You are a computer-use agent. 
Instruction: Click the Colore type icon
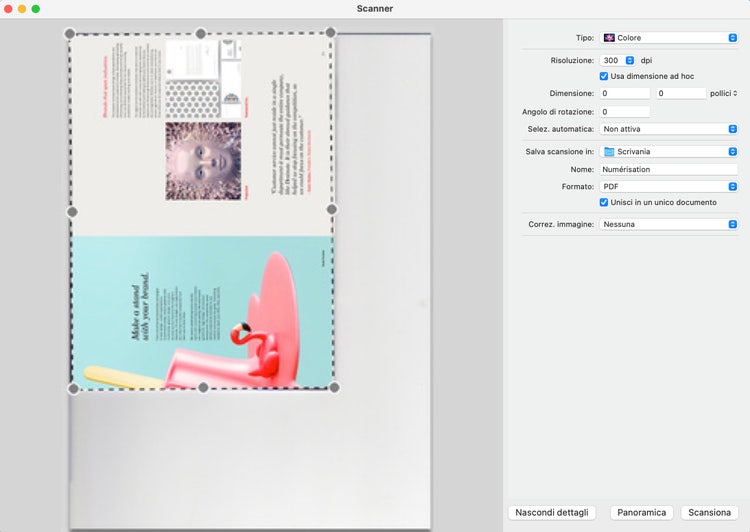(x=609, y=38)
